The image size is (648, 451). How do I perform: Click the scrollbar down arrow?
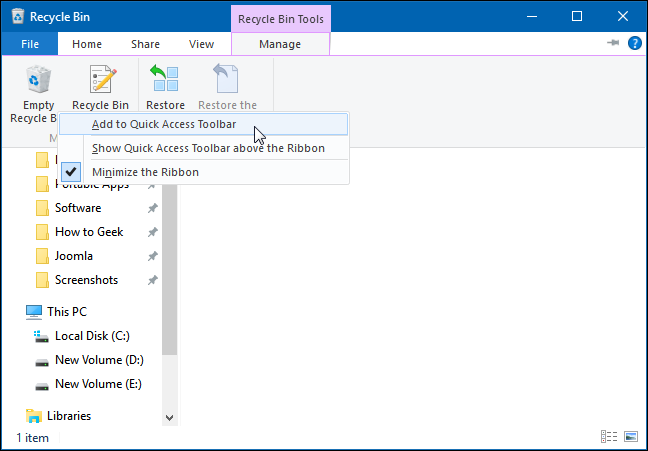[169, 418]
